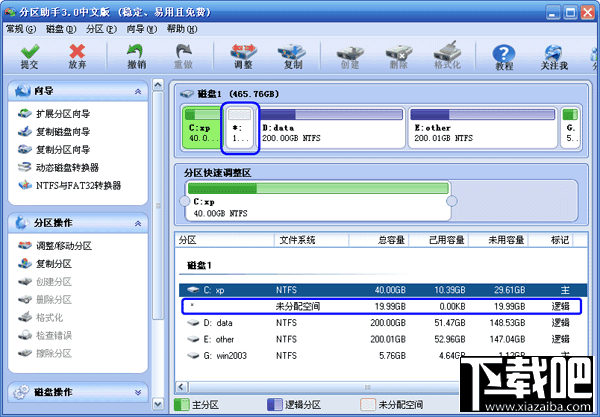The image size is (600, 417).
Task: Choose 格式化 in the partition operations panel
Action: (41, 318)
